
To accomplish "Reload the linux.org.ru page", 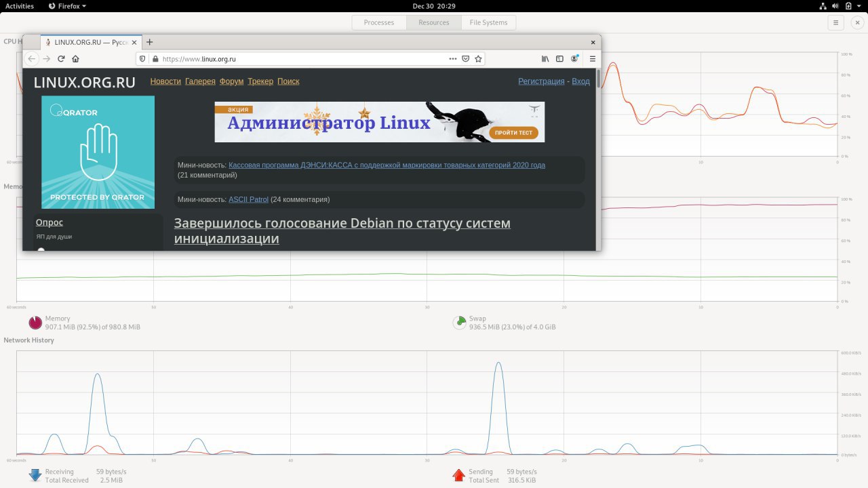I will point(61,59).
